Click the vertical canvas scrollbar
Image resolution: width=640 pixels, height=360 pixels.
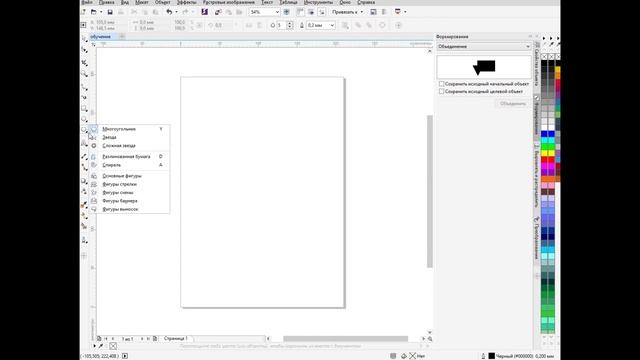point(429,191)
